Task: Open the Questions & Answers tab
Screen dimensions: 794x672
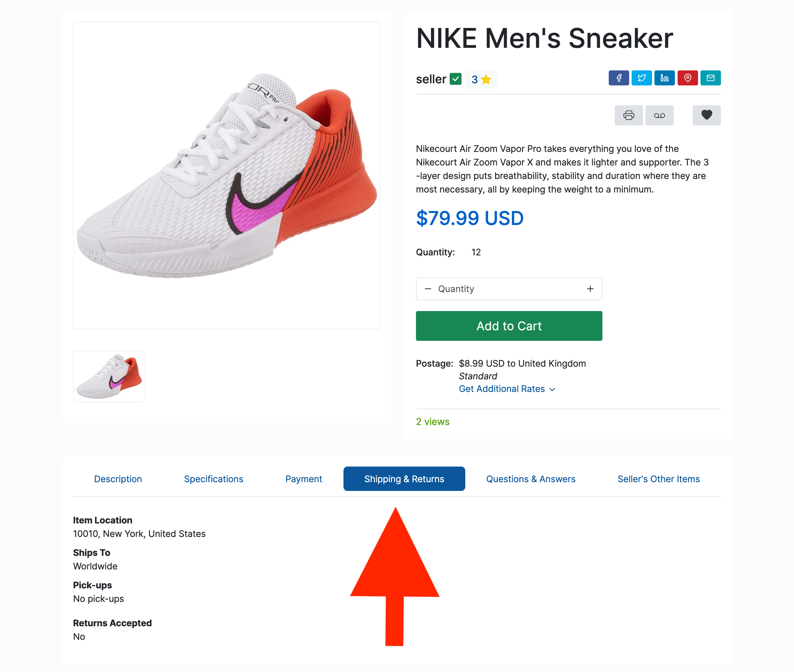Action: [531, 479]
